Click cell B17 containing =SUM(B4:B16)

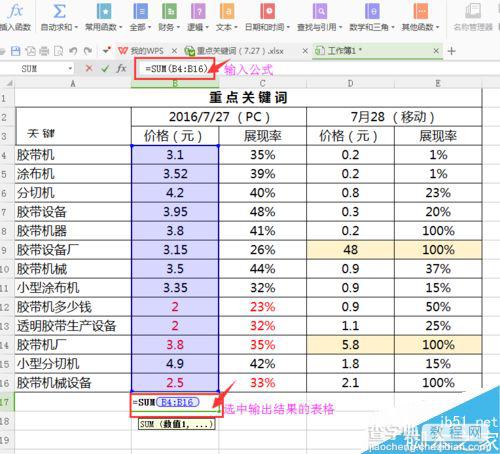(x=175, y=402)
